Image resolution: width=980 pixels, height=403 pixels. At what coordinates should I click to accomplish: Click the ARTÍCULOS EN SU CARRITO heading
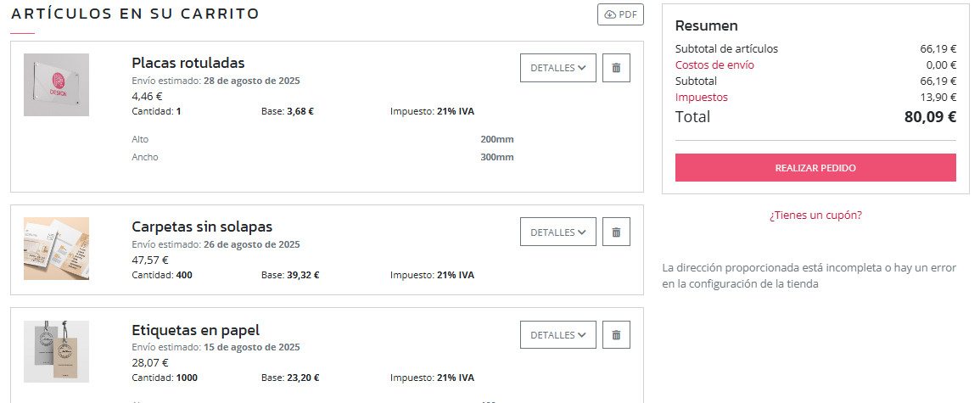(x=136, y=14)
